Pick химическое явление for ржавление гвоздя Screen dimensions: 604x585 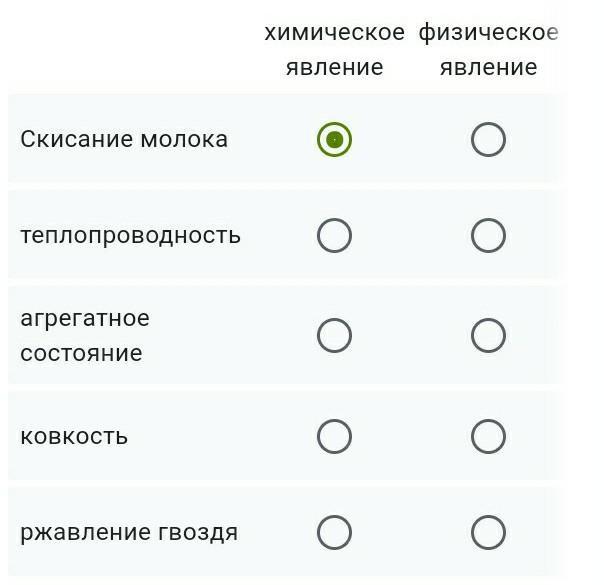pos(334,533)
